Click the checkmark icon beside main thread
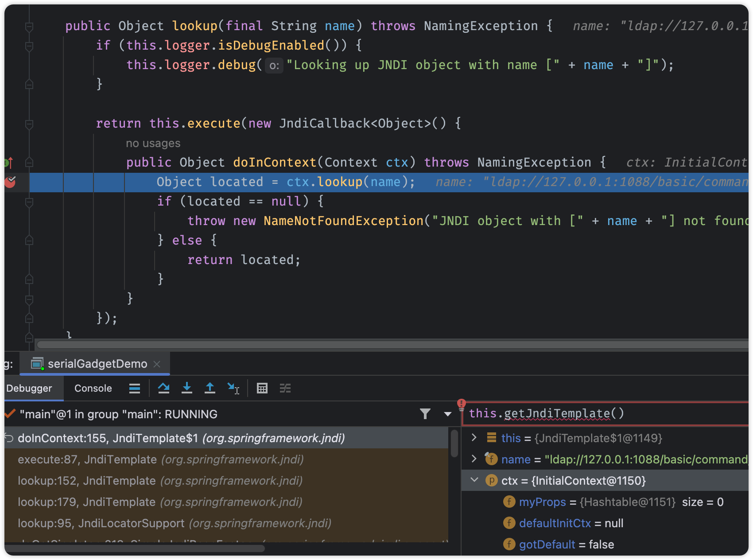The height and width of the screenshot is (560, 753). 10,414
